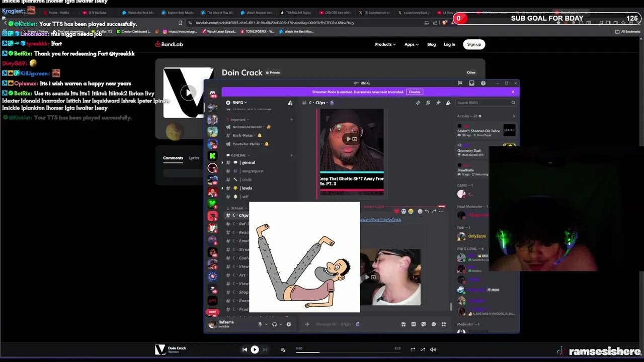Seek along the BandLab track progress bar
This screenshot has width=644, height=362.
click(348, 352)
